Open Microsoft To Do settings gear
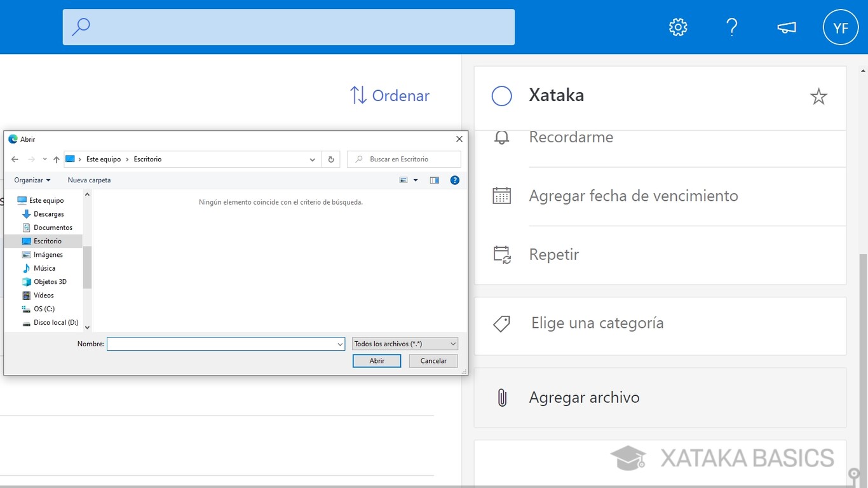The image size is (868, 488). (677, 27)
